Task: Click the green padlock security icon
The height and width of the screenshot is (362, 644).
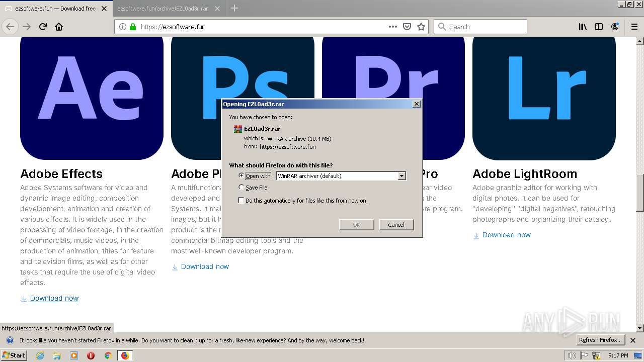Action: point(133,27)
